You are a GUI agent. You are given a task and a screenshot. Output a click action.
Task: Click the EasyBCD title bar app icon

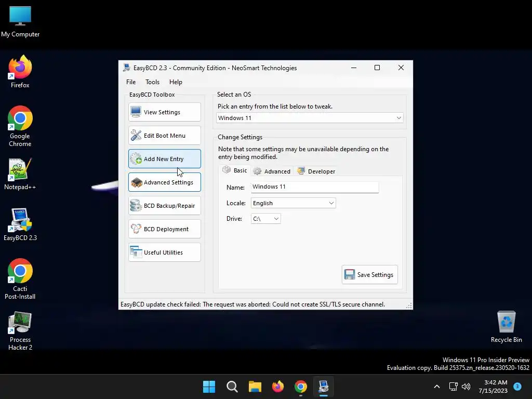tap(127, 68)
